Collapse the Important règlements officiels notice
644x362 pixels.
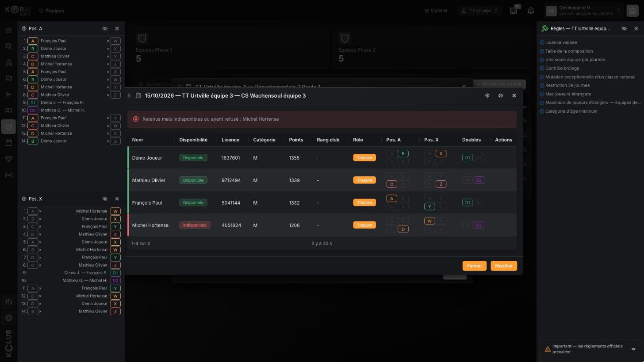[x=633, y=349]
